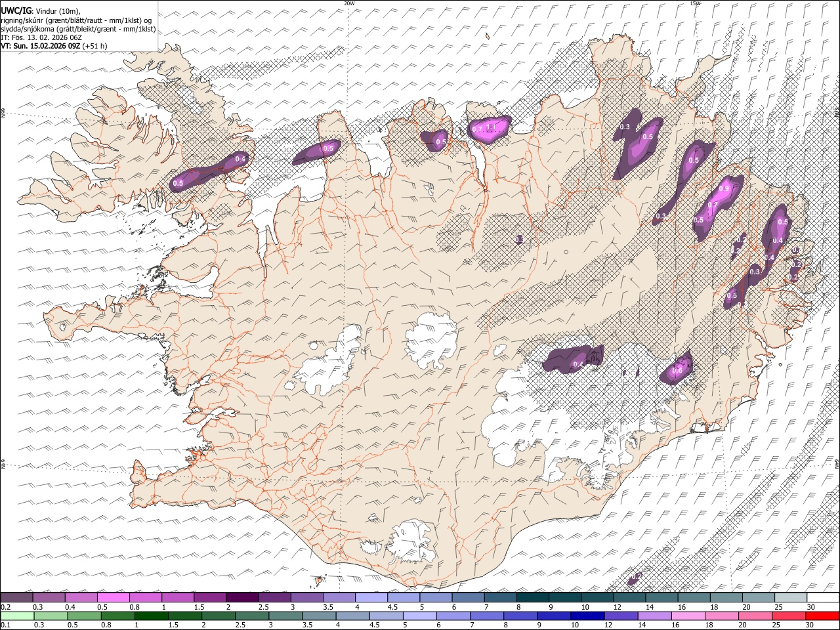Click lower legend swatch between 2 and 2.5
840x630 pixels.
[x=219, y=616]
